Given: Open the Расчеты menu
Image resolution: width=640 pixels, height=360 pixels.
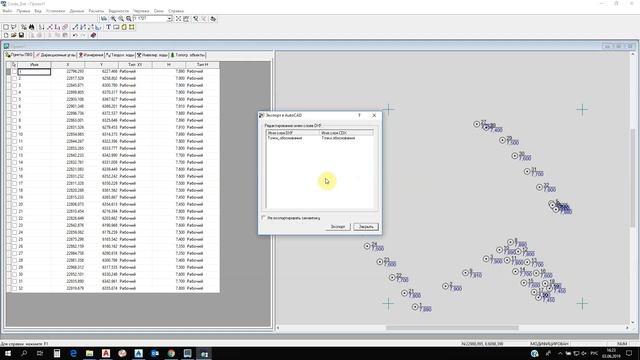Looking at the screenshot, I should pos(96,11).
